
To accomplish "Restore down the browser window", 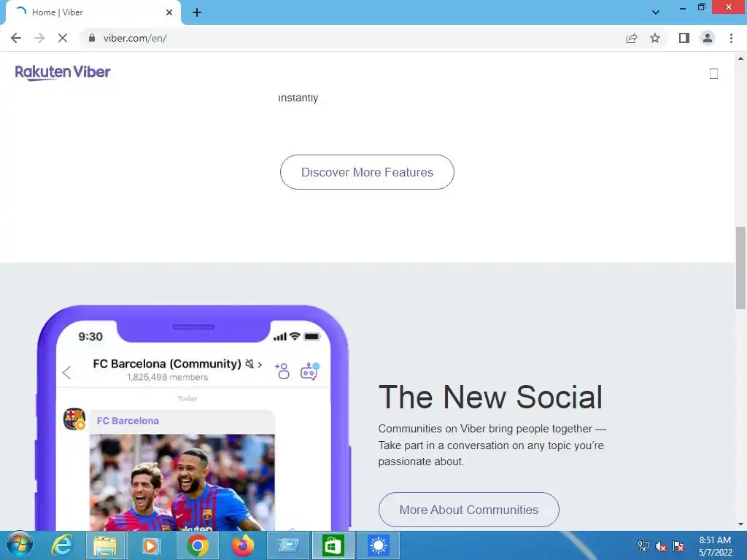I will point(701,7).
